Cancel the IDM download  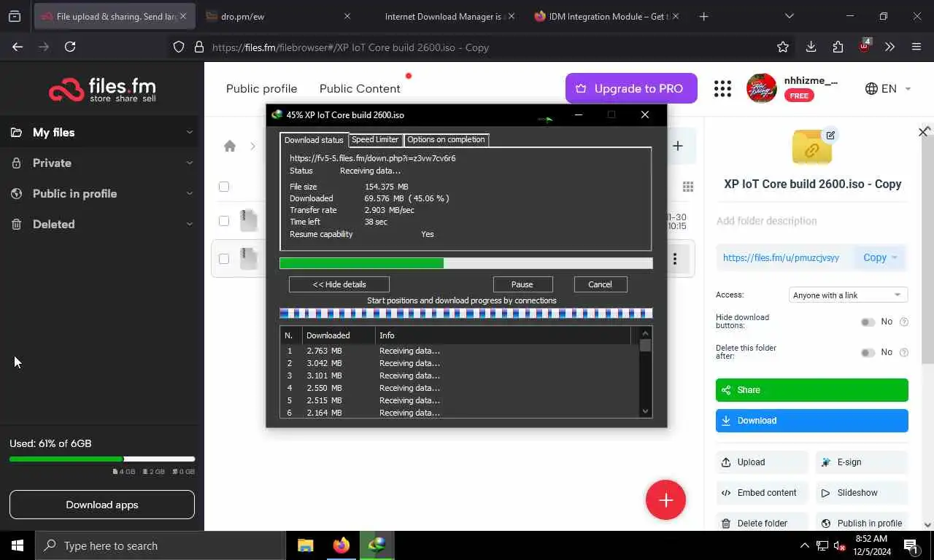pos(600,284)
